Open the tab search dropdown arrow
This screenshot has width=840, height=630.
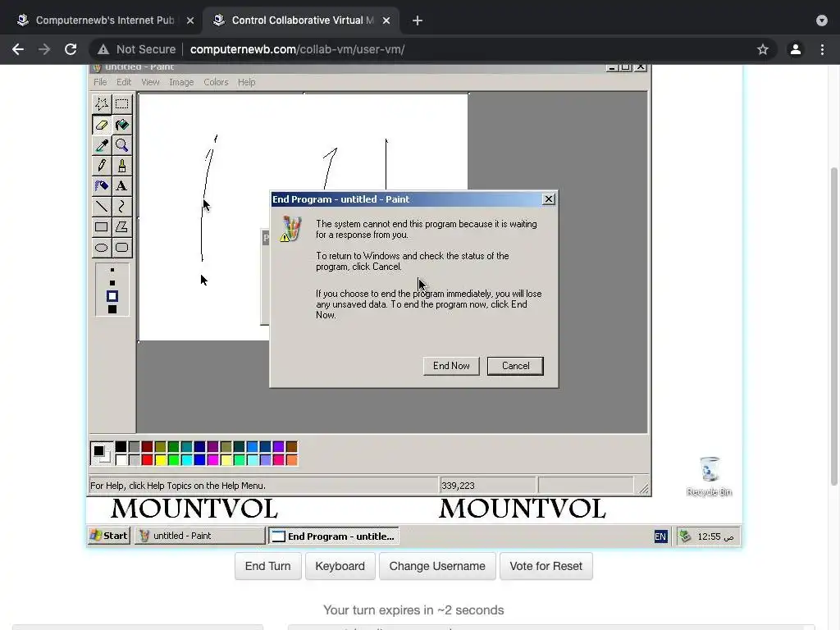click(x=822, y=21)
